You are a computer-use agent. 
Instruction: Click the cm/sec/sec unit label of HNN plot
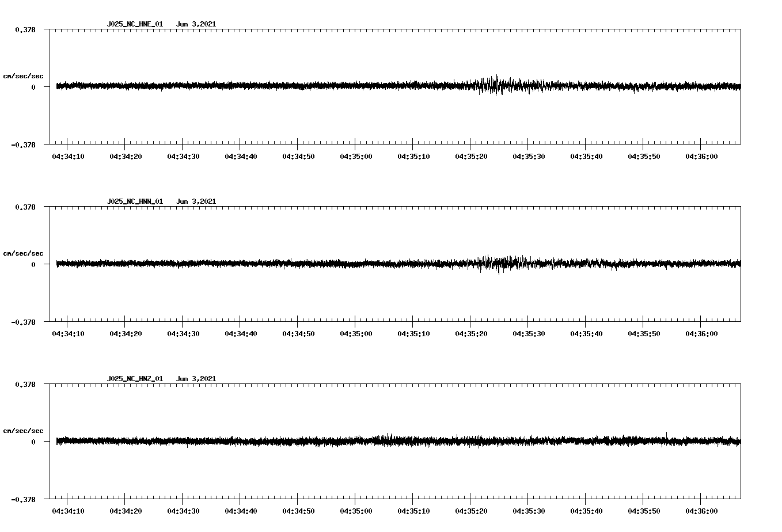point(23,253)
